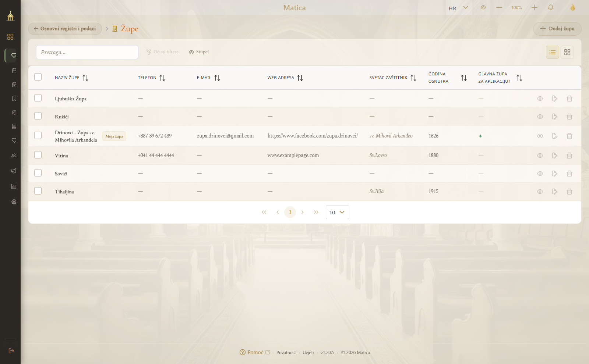Screen dimensions: 589x364
Task: Click the flame icon in header
Action: coord(573,7)
